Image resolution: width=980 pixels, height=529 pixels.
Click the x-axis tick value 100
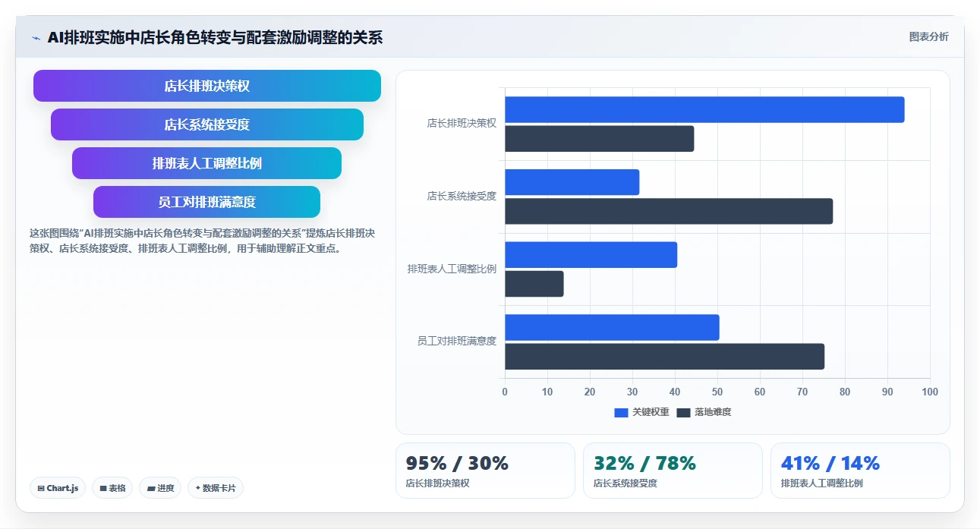[x=930, y=392]
